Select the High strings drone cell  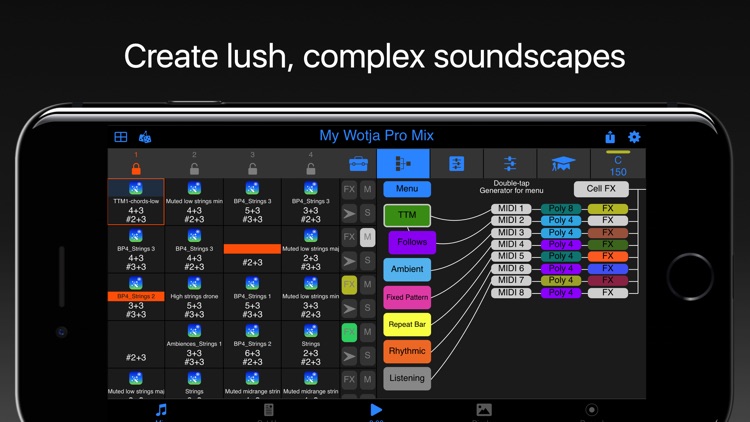click(x=194, y=297)
